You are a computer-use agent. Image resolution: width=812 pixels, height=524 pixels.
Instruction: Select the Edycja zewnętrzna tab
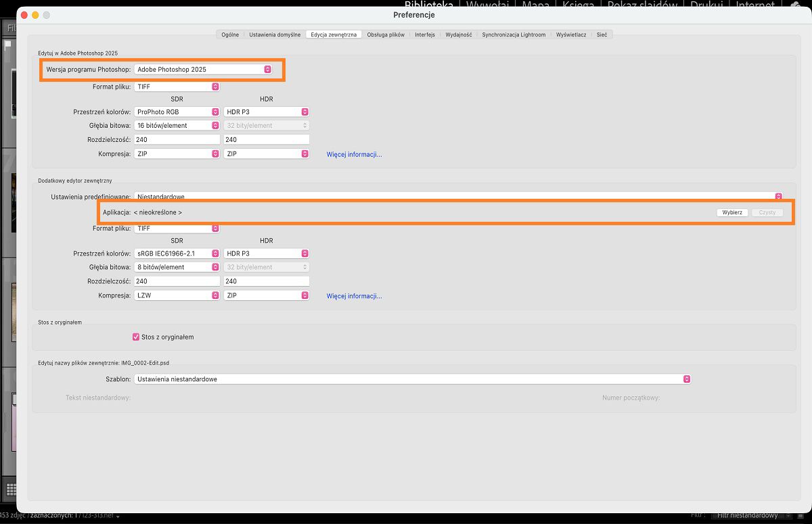pos(334,34)
